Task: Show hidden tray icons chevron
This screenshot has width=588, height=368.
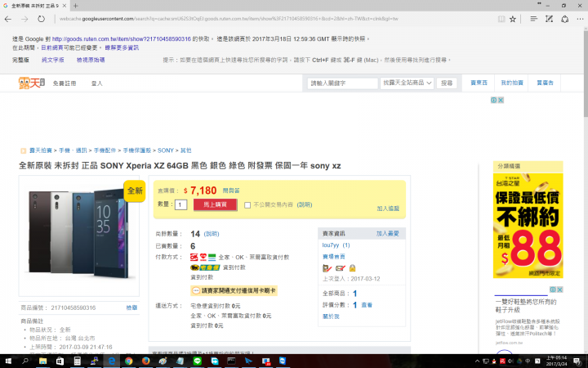Action: [x=477, y=361]
